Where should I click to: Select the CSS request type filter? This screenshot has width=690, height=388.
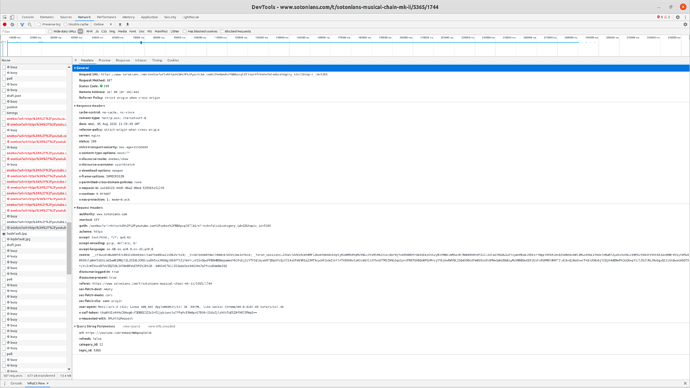[104, 32]
